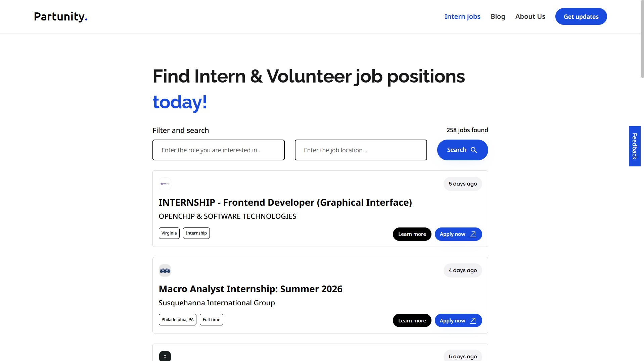
Task: Open the Intern jobs nav item
Action: point(462,16)
